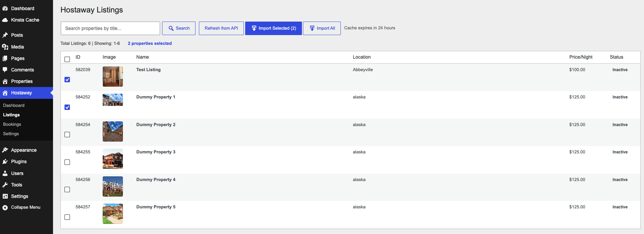644x234 pixels.
Task: Click listing ID 584256
Action: pyautogui.click(x=83, y=180)
